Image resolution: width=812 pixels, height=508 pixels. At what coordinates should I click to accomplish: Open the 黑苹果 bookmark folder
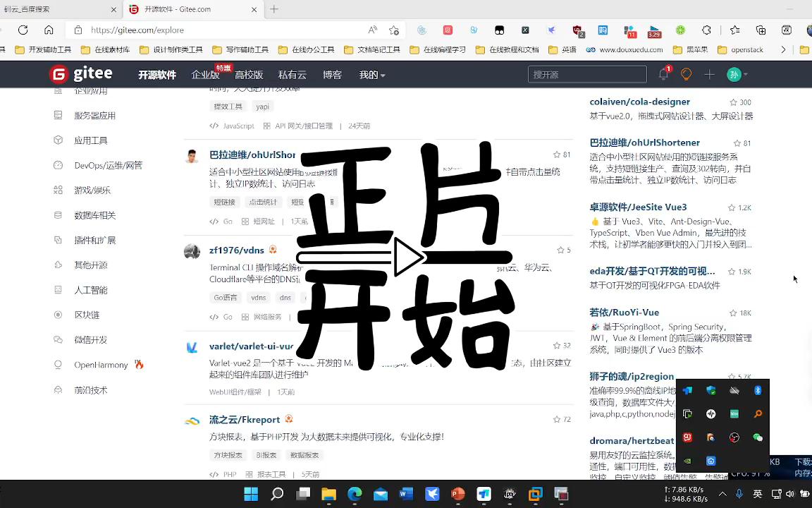coord(690,50)
